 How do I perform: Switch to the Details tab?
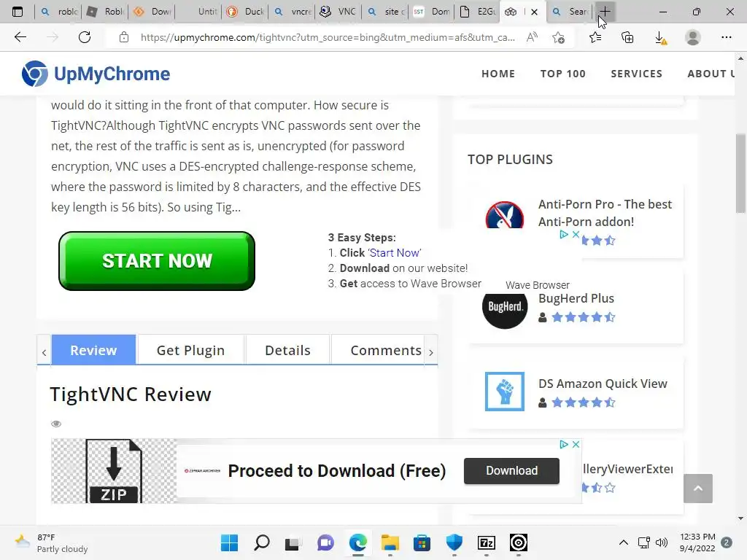click(x=287, y=350)
